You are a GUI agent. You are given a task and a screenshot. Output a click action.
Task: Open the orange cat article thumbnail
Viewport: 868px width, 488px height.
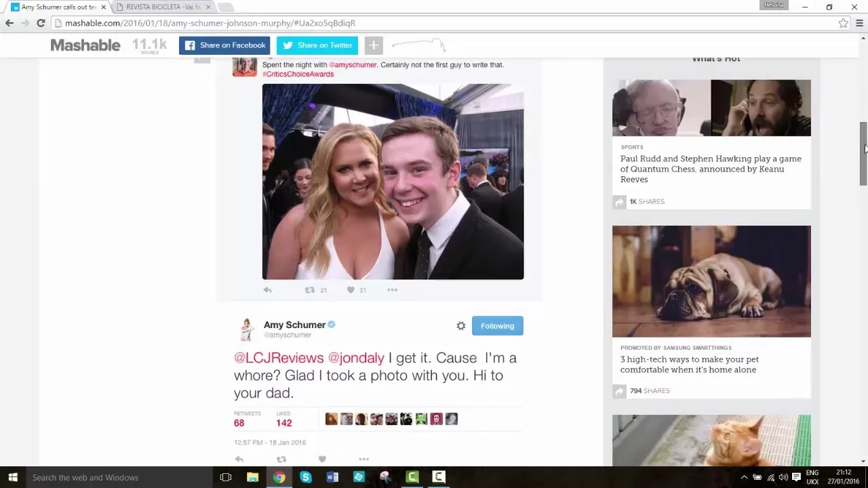(x=711, y=441)
